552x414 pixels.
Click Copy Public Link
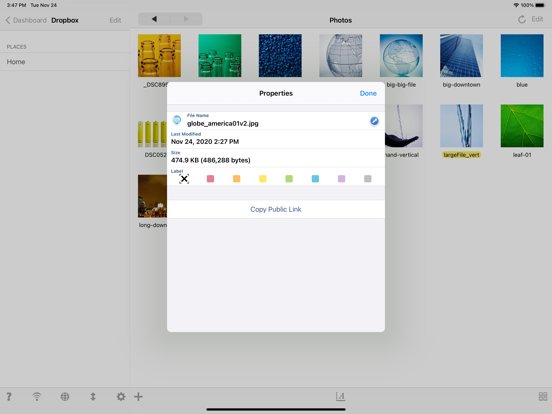point(276,209)
